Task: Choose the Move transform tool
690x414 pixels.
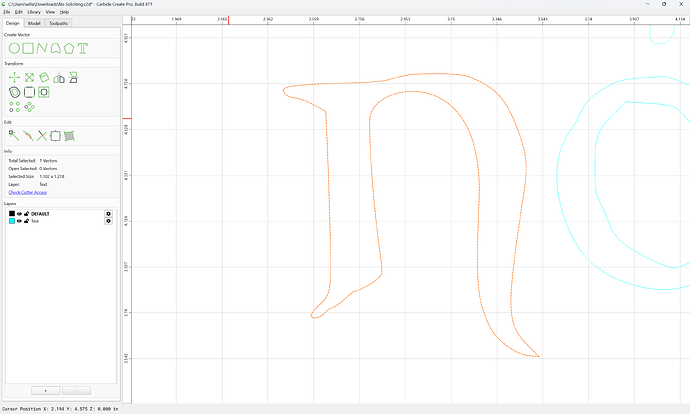Action: (15, 78)
